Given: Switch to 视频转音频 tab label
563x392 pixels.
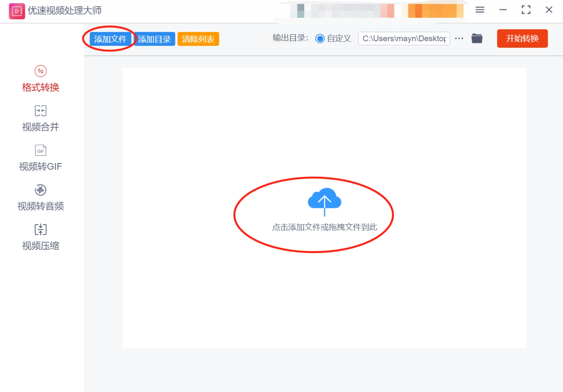Looking at the screenshot, I should tap(41, 206).
